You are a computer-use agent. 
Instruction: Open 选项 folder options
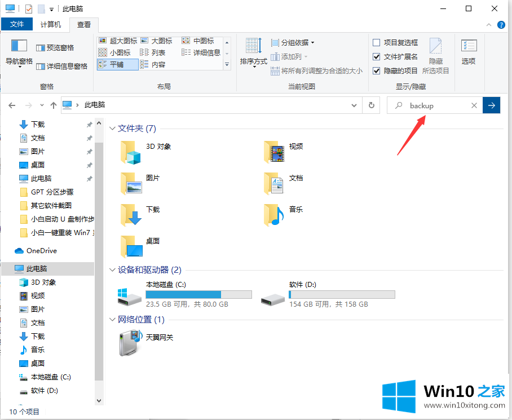coord(469,51)
